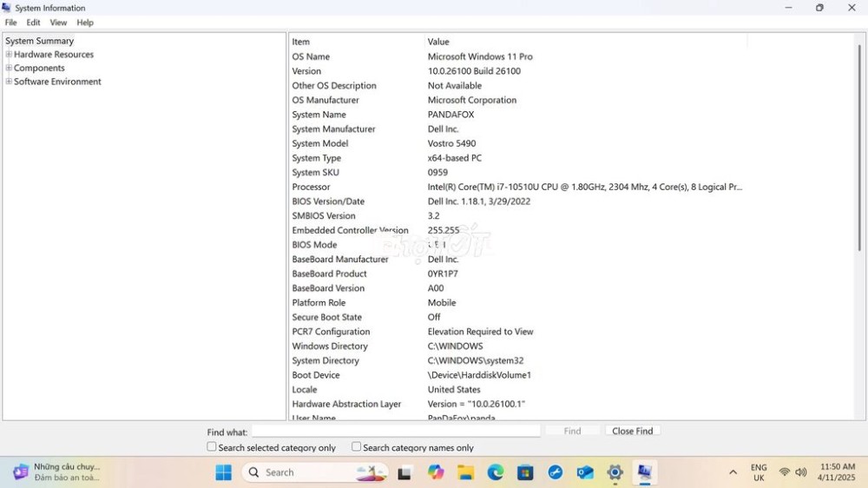Open Task View from the taskbar
The image size is (868, 488).
click(404, 472)
